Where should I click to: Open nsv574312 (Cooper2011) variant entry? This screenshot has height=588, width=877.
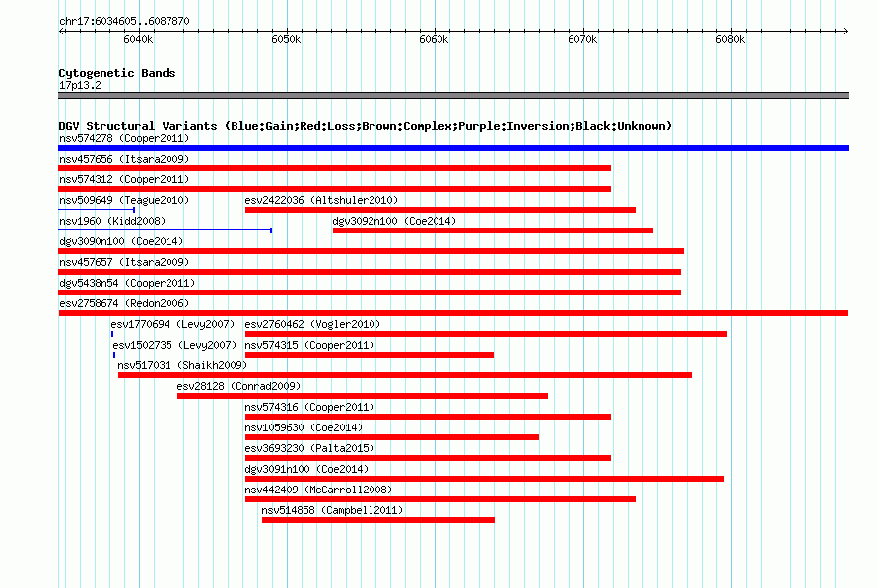coord(124,179)
